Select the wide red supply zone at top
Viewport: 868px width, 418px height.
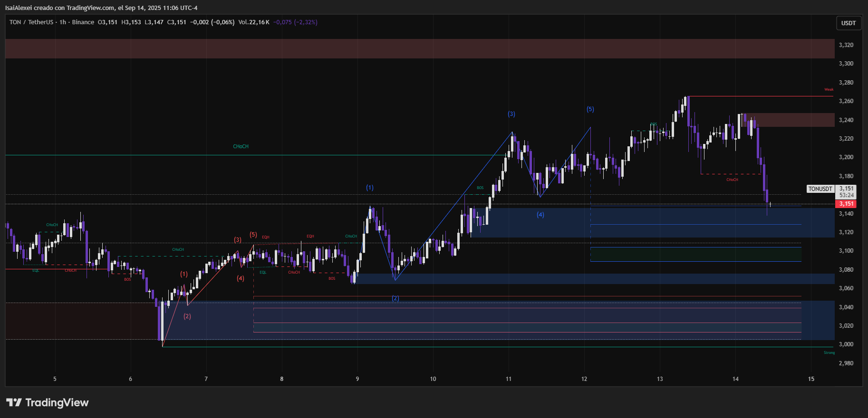[x=419, y=49]
